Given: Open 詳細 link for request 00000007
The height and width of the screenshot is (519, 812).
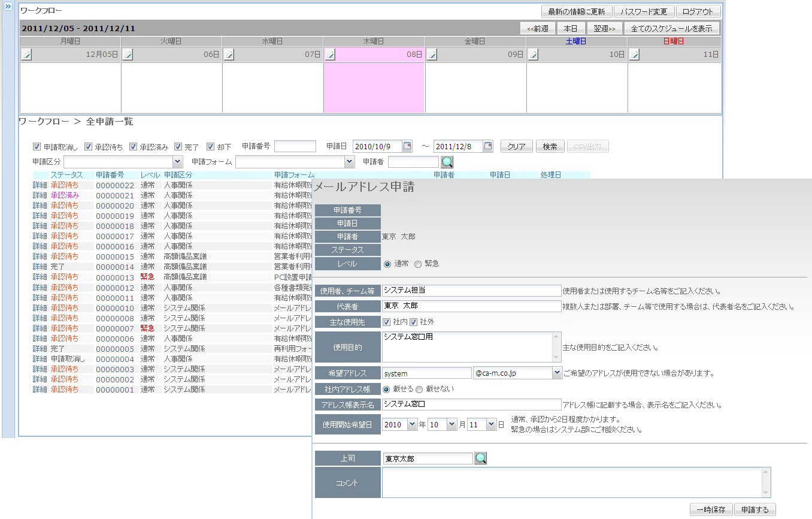Looking at the screenshot, I should point(40,328).
